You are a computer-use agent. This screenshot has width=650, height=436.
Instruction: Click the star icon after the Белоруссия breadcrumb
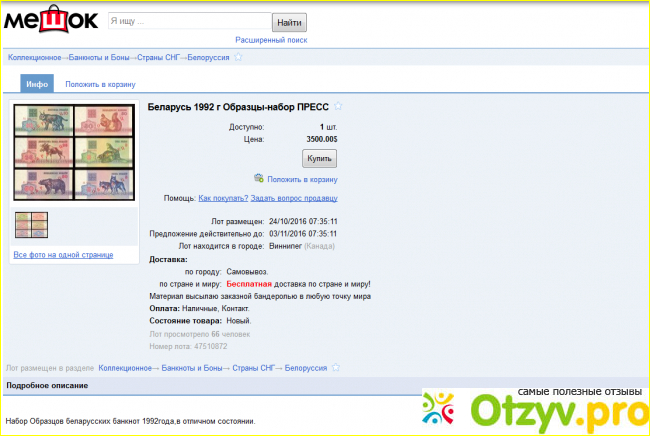[x=238, y=58]
